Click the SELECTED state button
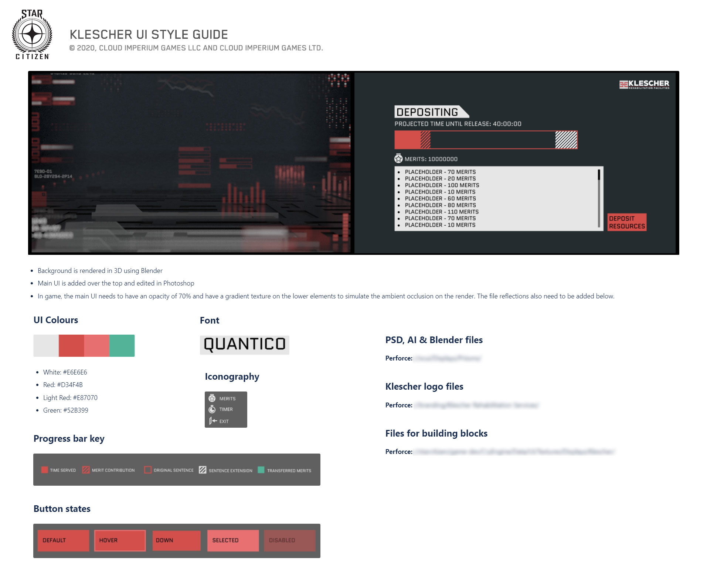 click(233, 540)
